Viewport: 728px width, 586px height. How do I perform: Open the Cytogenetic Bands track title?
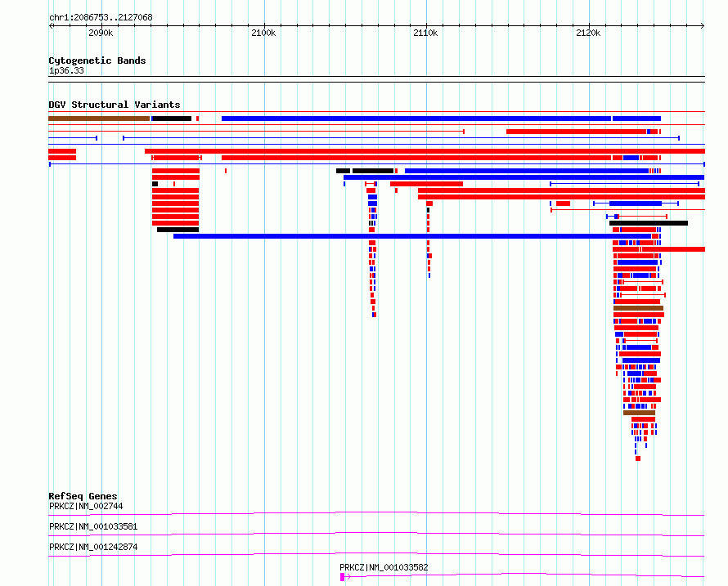tap(97, 60)
